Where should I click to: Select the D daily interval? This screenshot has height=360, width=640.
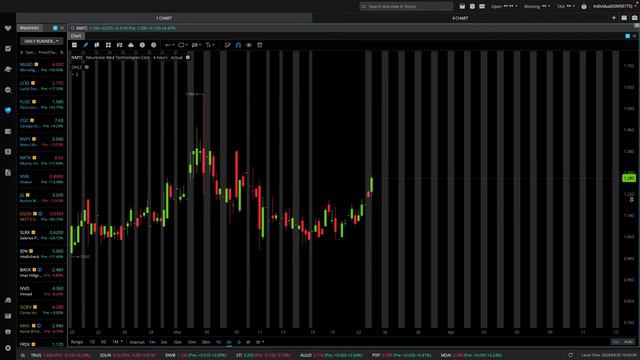(x=239, y=342)
